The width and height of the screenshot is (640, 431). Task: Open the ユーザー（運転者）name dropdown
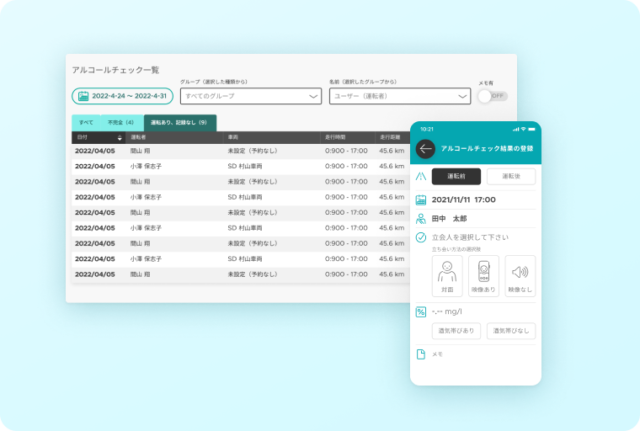(399, 97)
